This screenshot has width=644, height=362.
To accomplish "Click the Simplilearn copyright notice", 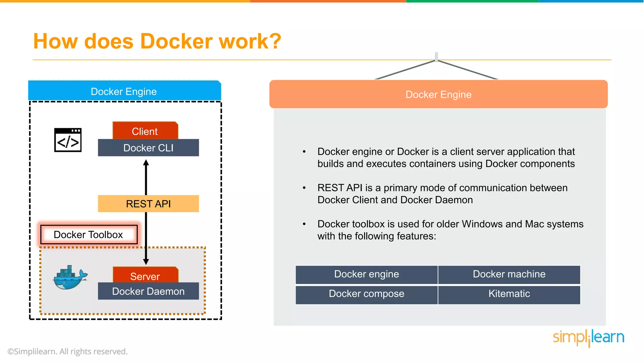I will [68, 351].
